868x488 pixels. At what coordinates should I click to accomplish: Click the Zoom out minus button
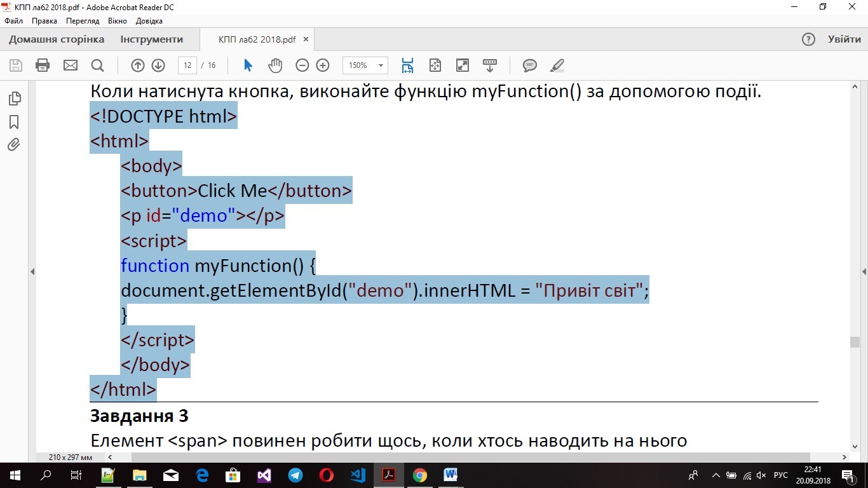302,65
